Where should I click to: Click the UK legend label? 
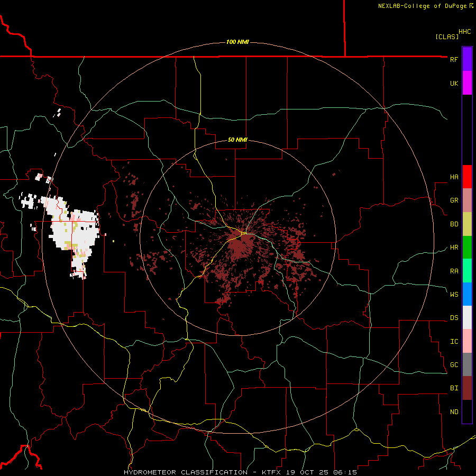tap(454, 83)
